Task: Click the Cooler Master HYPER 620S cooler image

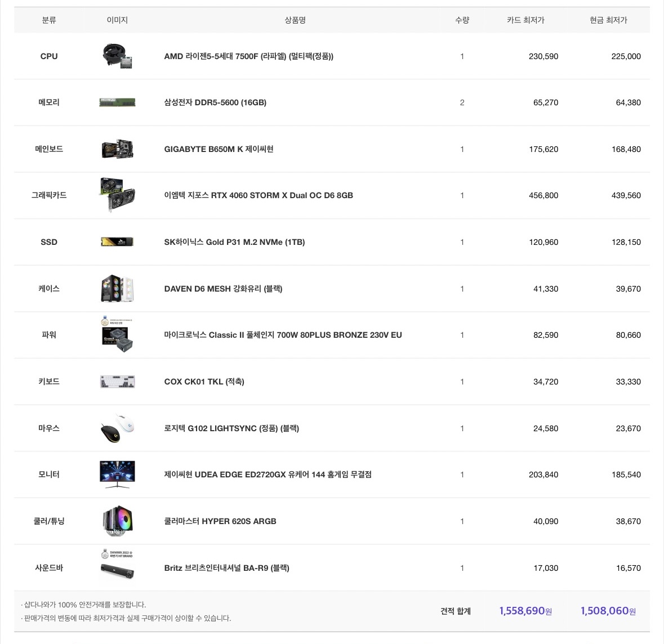Action: (x=117, y=521)
